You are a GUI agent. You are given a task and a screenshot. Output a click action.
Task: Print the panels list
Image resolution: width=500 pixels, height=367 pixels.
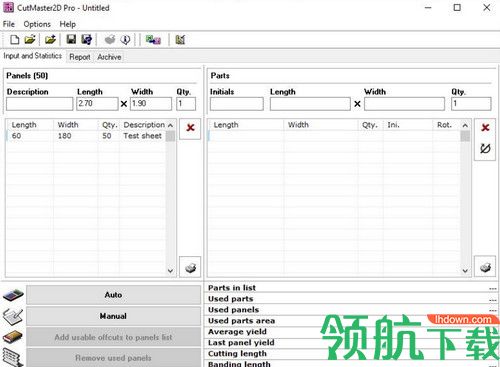pos(190,267)
